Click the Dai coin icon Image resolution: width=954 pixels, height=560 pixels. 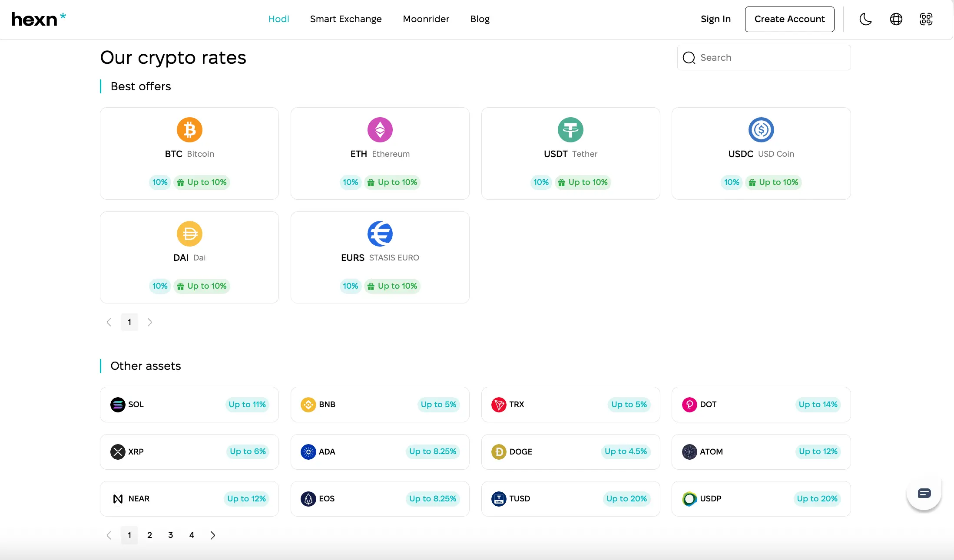(x=189, y=234)
